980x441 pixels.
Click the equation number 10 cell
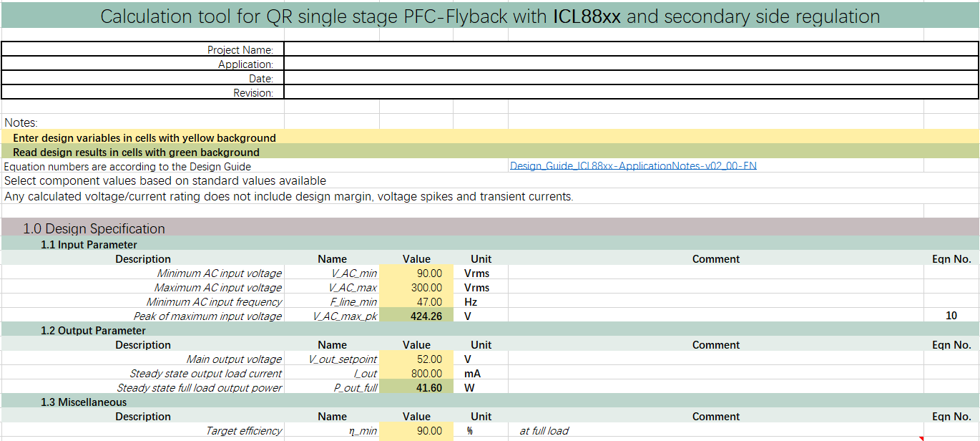pyautogui.click(x=951, y=316)
